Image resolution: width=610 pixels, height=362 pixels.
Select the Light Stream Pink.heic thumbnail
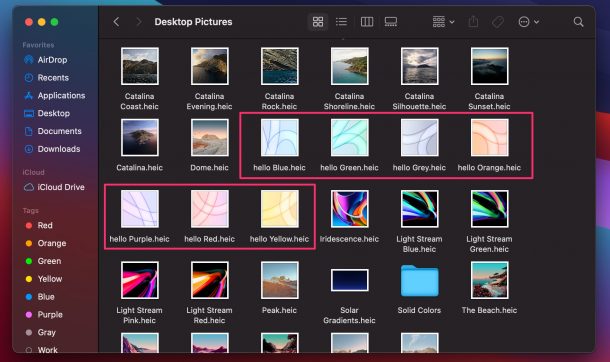click(140, 280)
